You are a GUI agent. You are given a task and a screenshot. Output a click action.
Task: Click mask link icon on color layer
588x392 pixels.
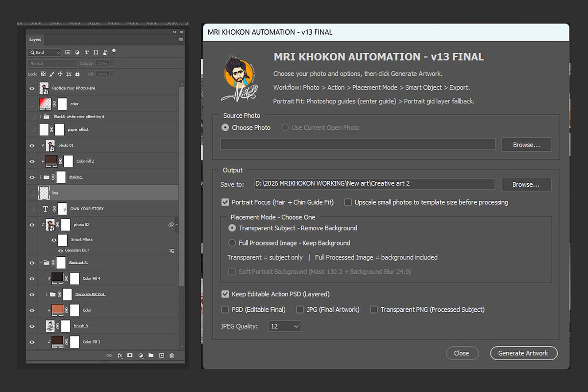[x=54, y=104]
